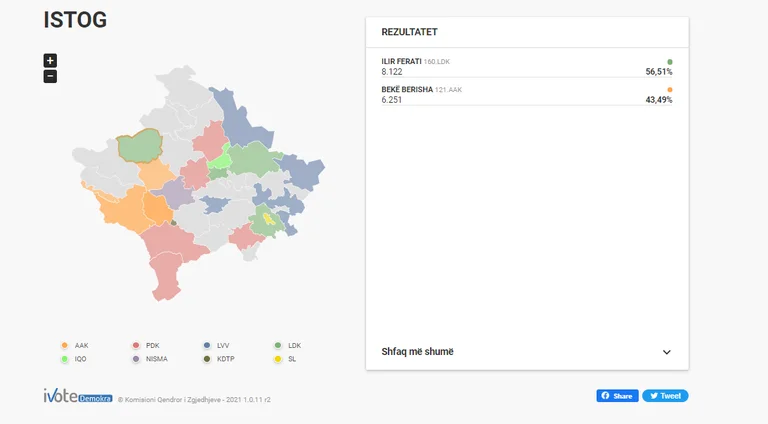The width and height of the screenshot is (768, 424).
Task: Select the PDK legend marker
Action: click(x=136, y=346)
